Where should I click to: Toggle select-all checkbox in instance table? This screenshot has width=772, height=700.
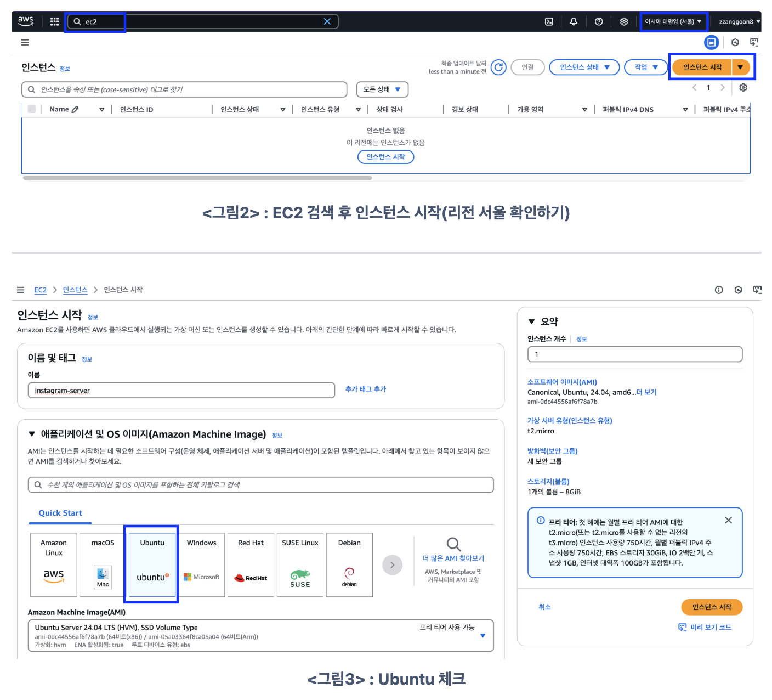coord(32,109)
